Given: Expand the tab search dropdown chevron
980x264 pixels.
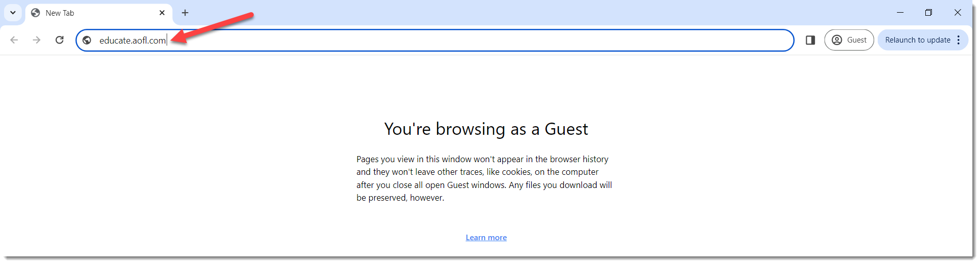Looking at the screenshot, I should [x=13, y=13].
